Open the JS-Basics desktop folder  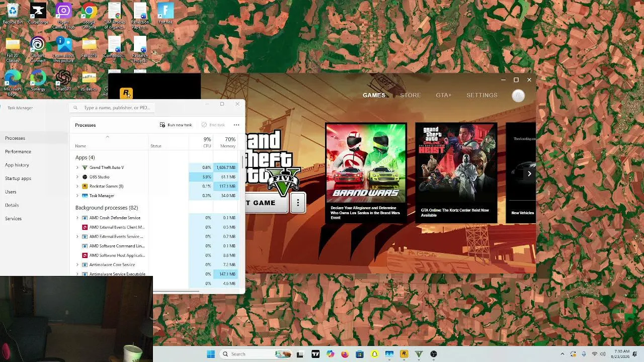click(89, 80)
